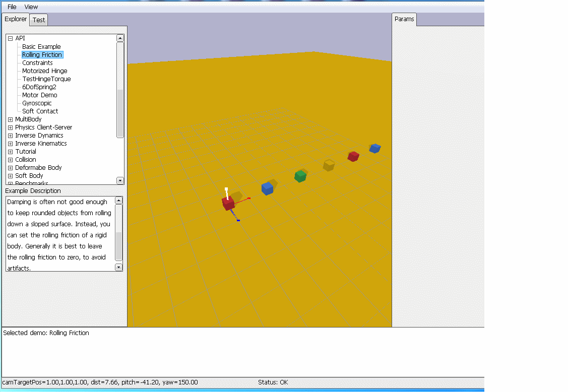
Task: Switch to the Explorer tab
Action: coord(16,19)
